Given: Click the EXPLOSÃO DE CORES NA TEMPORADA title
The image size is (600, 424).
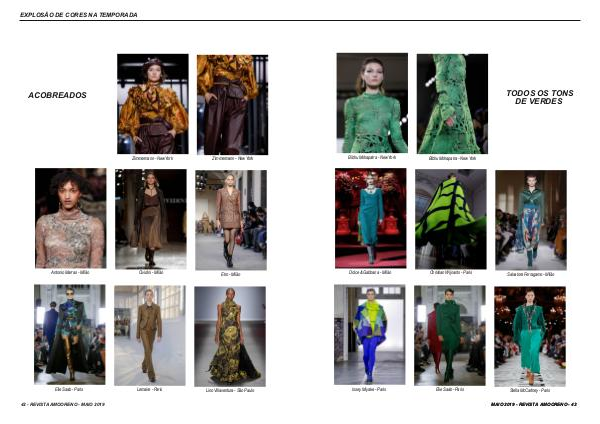Looking at the screenshot, I should (x=79, y=15).
